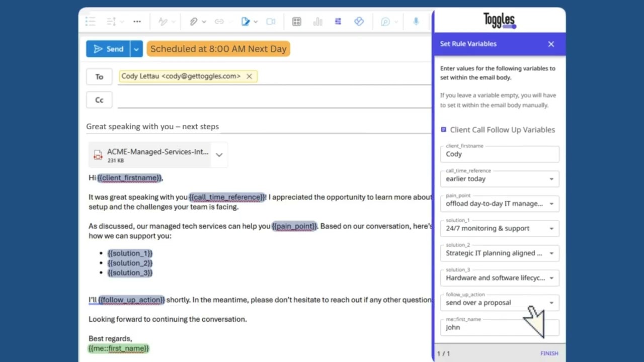Click the apps grid icon in toolbar
The height and width of the screenshot is (362, 644).
296,22
